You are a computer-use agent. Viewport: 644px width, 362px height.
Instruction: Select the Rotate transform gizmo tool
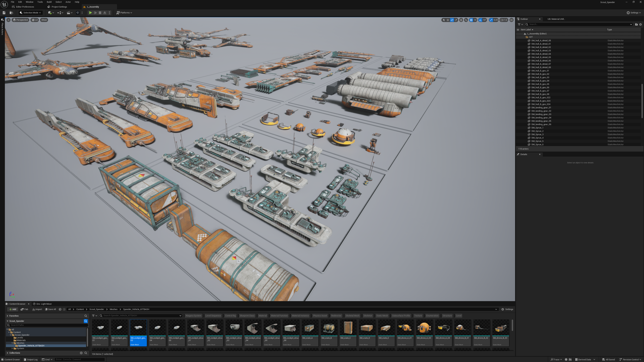pyautogui.click(x=452, y=20)
